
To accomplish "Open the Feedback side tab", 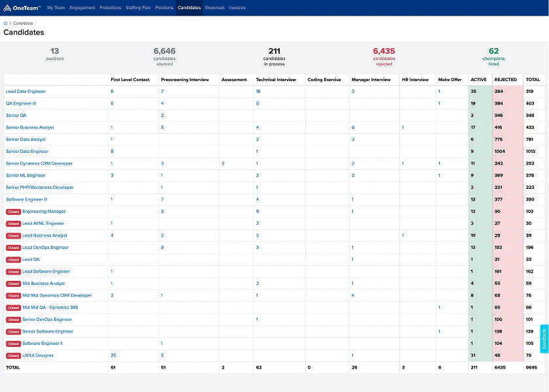I will pos(544,339).
